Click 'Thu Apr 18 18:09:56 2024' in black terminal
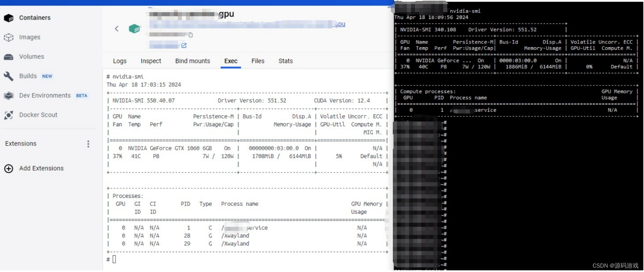This screenshot has height=272, width=644. click(x=431, y=17)
